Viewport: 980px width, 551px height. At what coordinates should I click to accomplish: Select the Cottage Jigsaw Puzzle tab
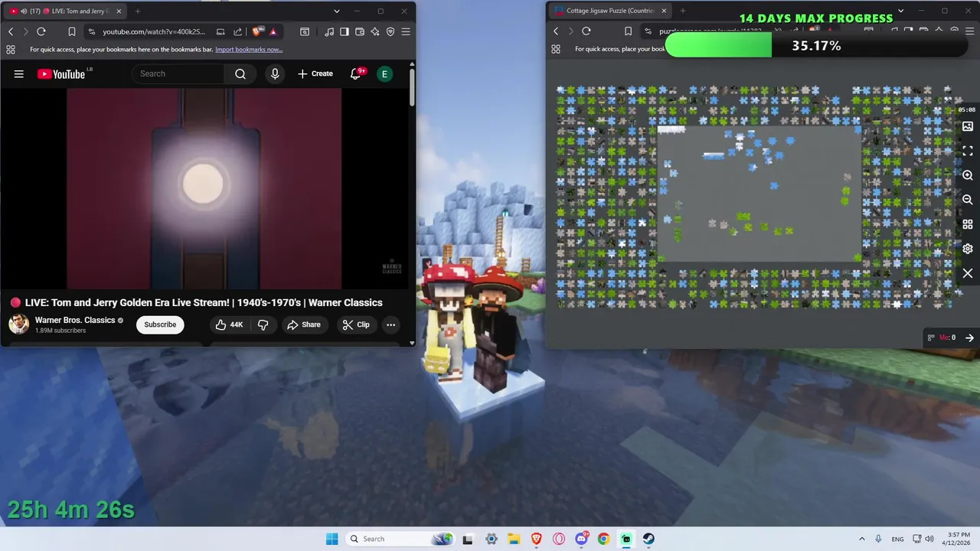click(609, 11)
